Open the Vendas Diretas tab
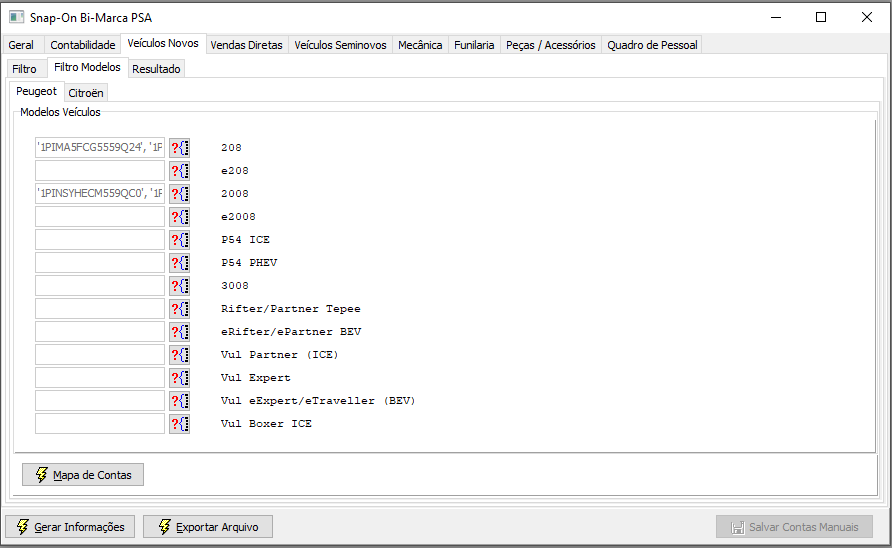 click(x=246, y=45)
